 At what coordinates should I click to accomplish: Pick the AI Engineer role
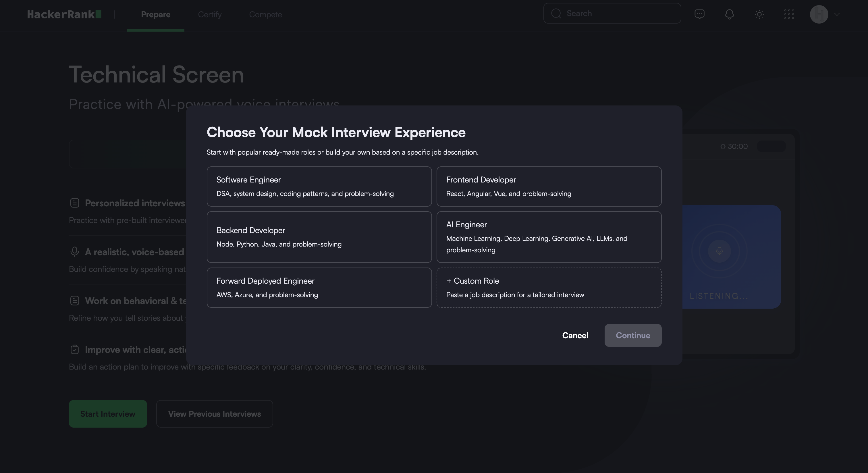pyautogui.click(x=549, y=237)
